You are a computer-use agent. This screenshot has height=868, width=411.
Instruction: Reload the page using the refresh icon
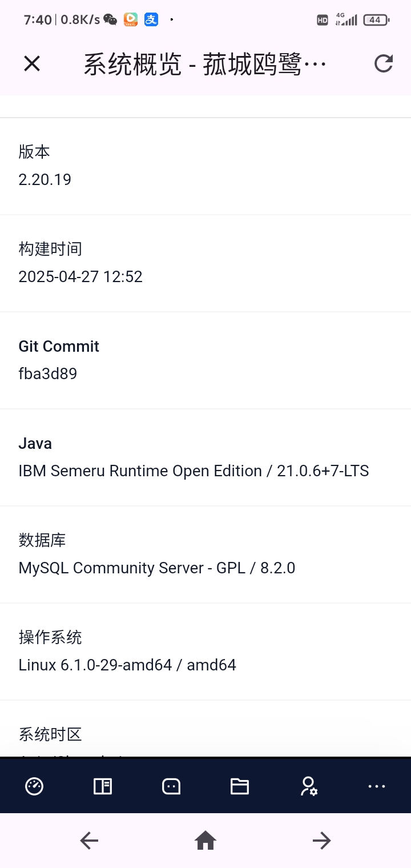click(x=384, y=63)
